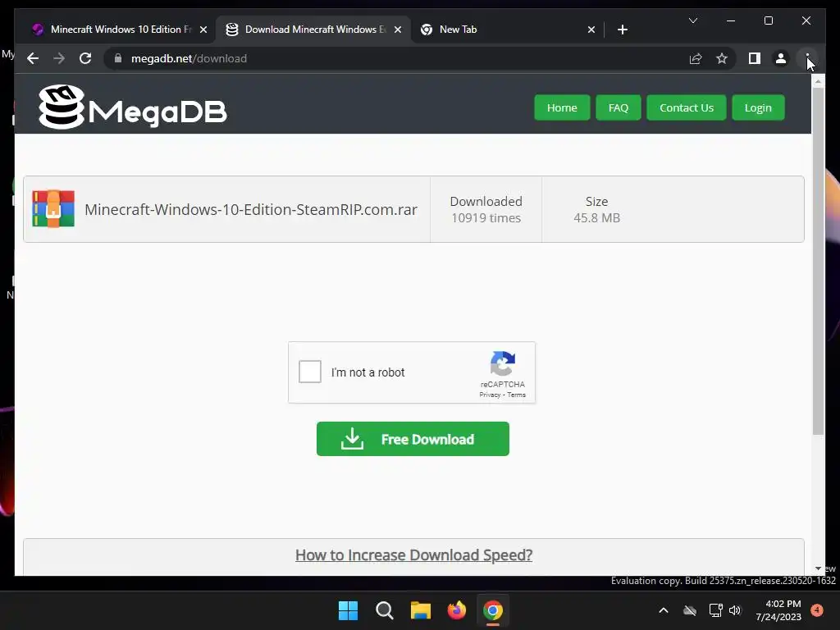Open the Chrome three-dot menu
This screenshot has height=630, width=840.
coord(807,58)
